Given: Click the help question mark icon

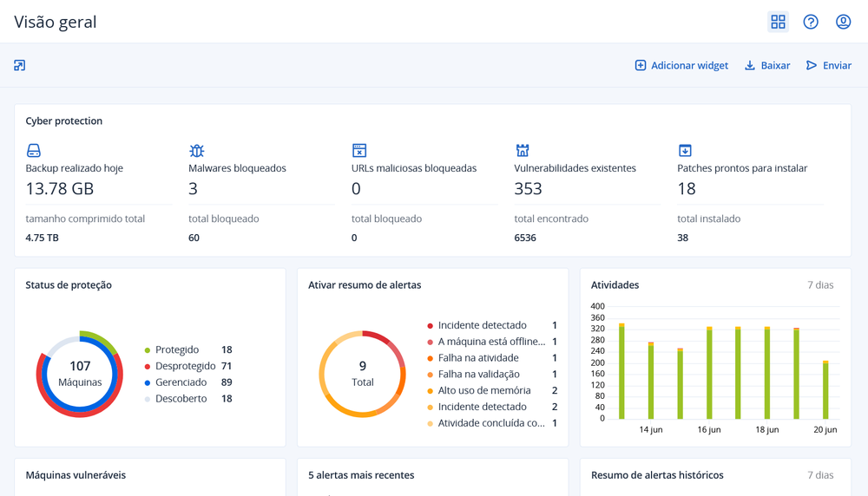Looking at the screenshot, I should 811,22.
